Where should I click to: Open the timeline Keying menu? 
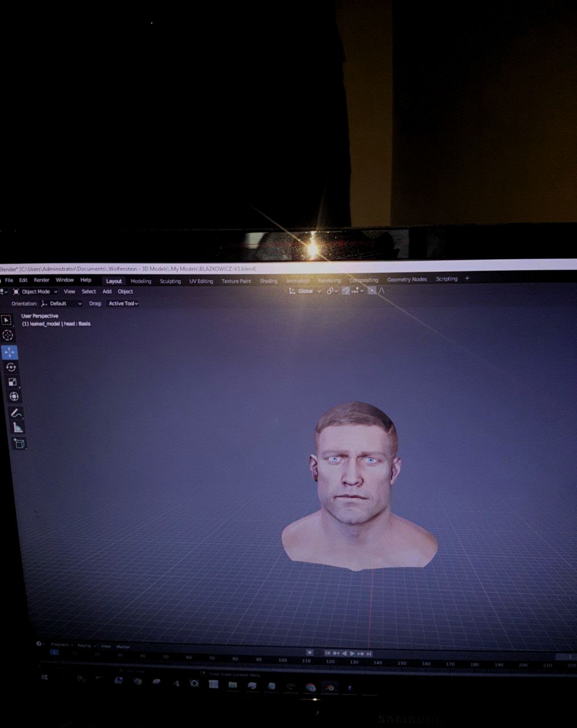tap(86, 646)
